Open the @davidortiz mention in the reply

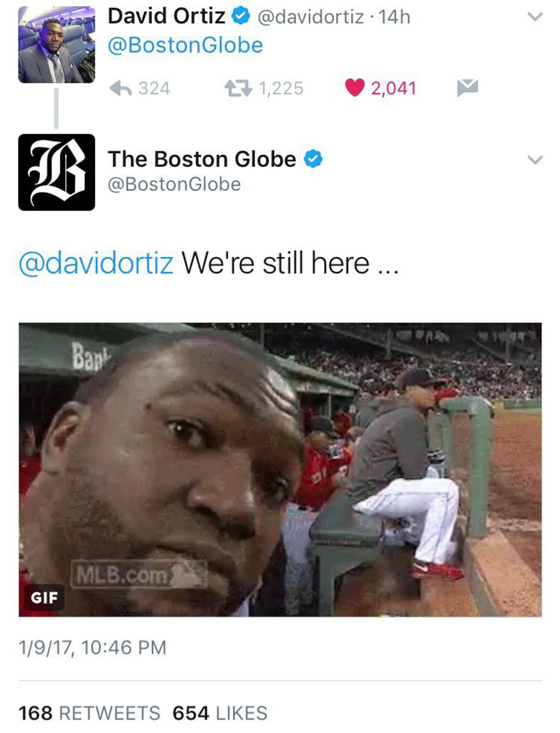coord(96,263)
